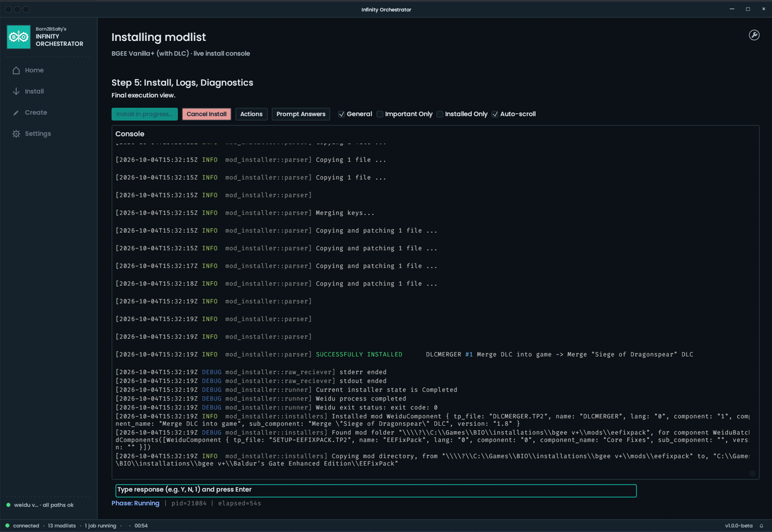Open the Prompt Answers panel
772x532 pixels.
pos(301,114)
